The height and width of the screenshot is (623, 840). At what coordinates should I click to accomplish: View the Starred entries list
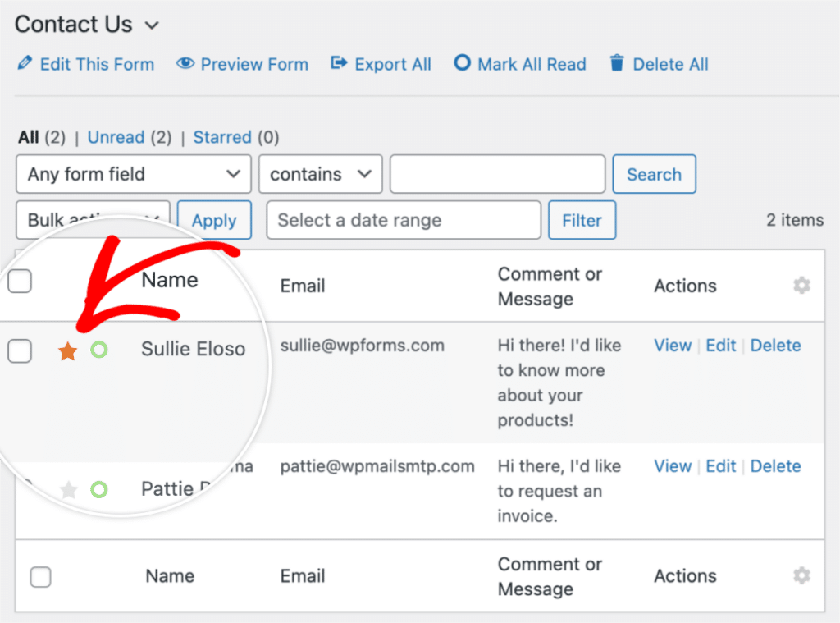click(x=222, y=137)
